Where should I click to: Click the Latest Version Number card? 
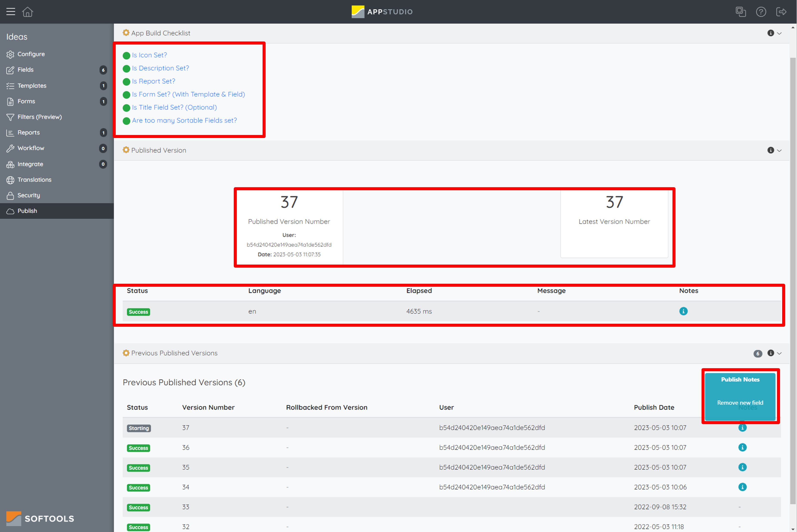pyautogui.click(x=614, y=224)
